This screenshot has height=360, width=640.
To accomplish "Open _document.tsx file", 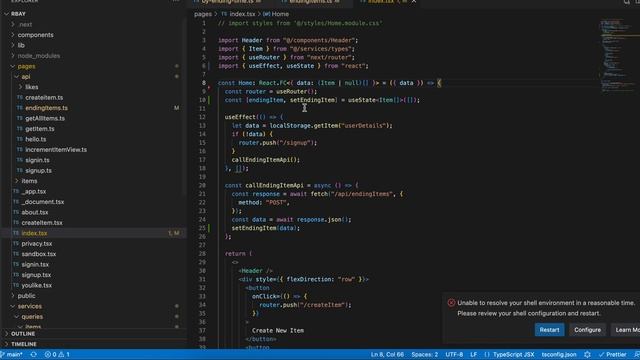I will tap(43, 202).
